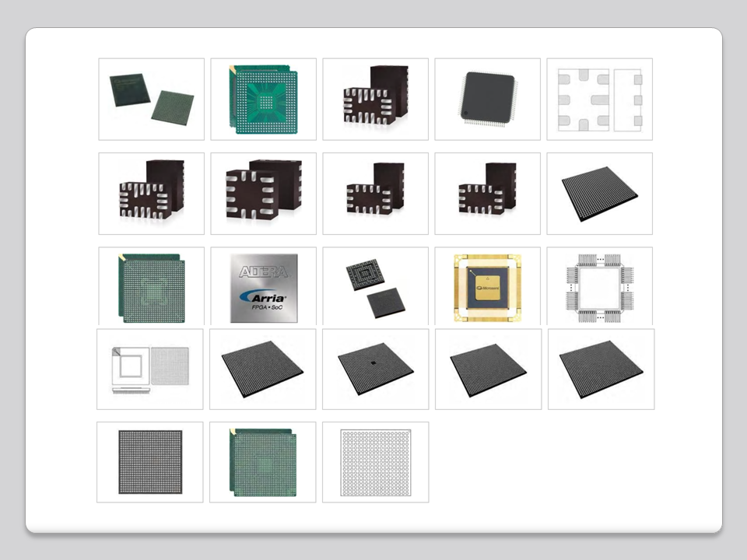Viewport: 747px width, 560px height.
Task: Select the last black BGA in fourth row
Action: pyautogui.click(x=601, y=369)
